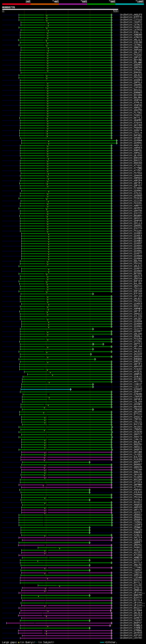Select hit label UniRef100_Q95032
The image size is (146, 644).
click(x=131, y=575)
